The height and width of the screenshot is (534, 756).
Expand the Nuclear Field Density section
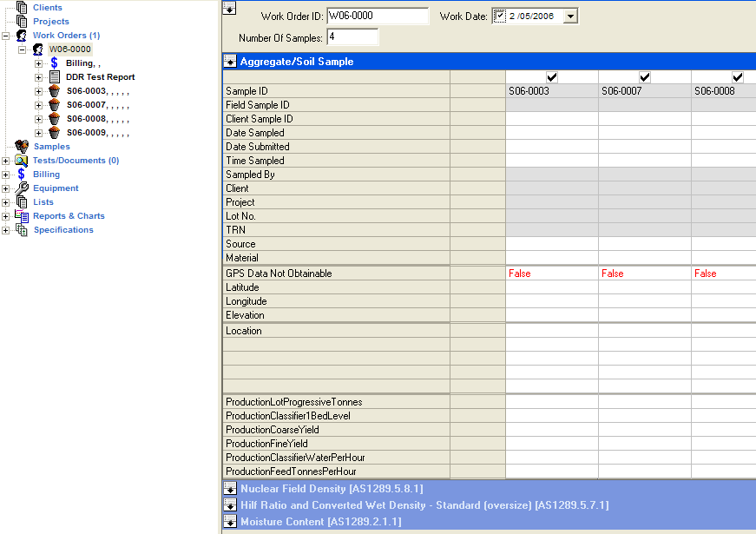(x=230, y=489)
